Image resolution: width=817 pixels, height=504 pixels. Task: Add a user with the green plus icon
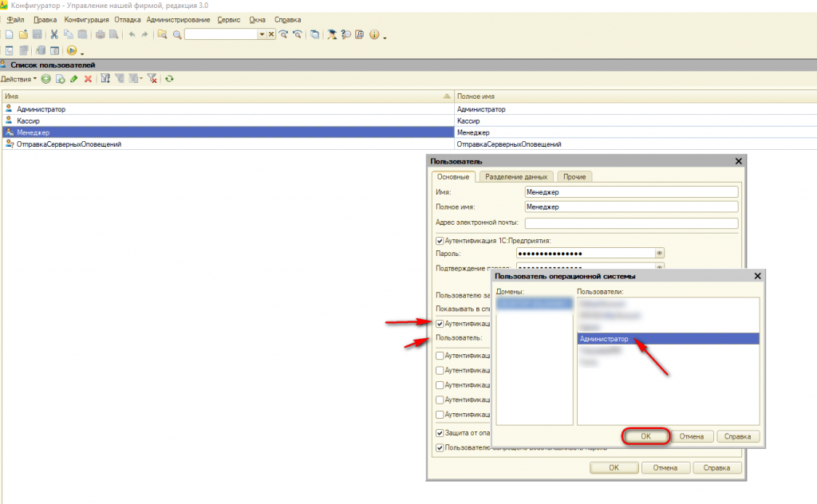pos(45,79)
